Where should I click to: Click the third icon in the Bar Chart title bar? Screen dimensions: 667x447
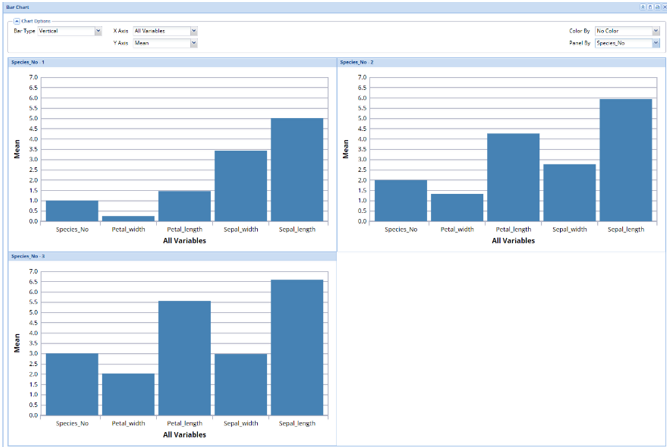tap(656, 6)
